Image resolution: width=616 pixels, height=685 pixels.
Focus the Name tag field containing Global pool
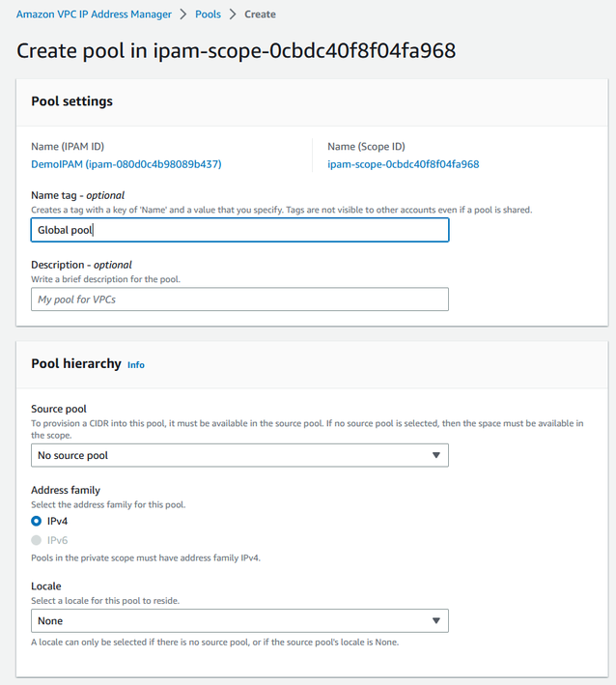(239, 230)
